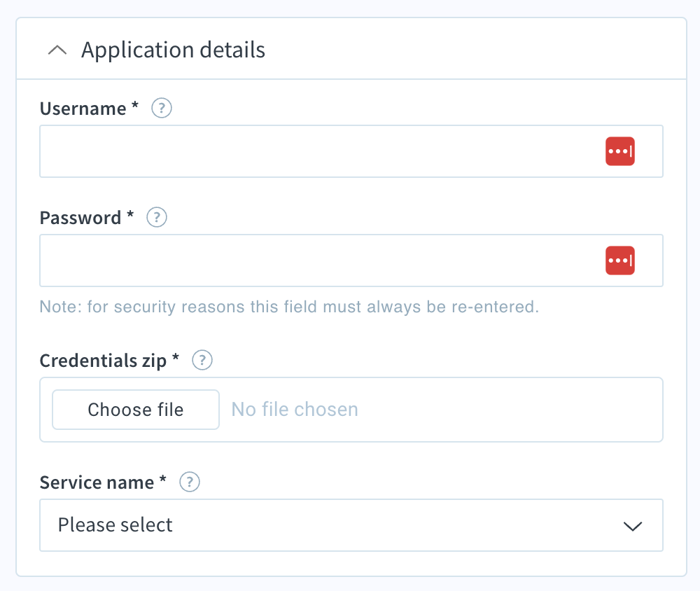Click the Username input field
The image size is (700, 591).
pos(351,151)
